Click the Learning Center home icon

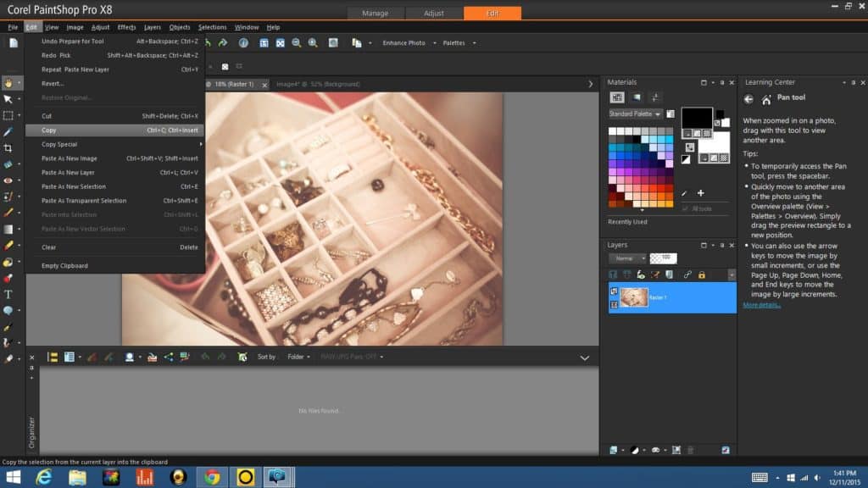(x=766, y=99)
